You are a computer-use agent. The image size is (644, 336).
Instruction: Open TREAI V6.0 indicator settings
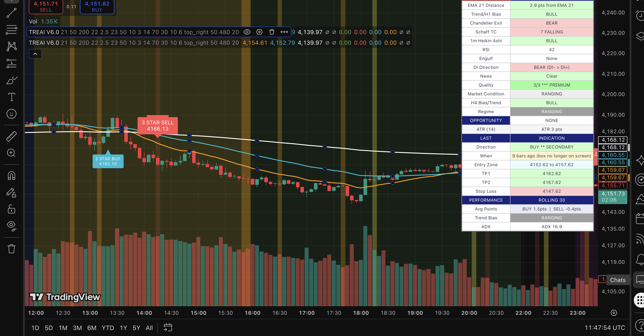259,32
